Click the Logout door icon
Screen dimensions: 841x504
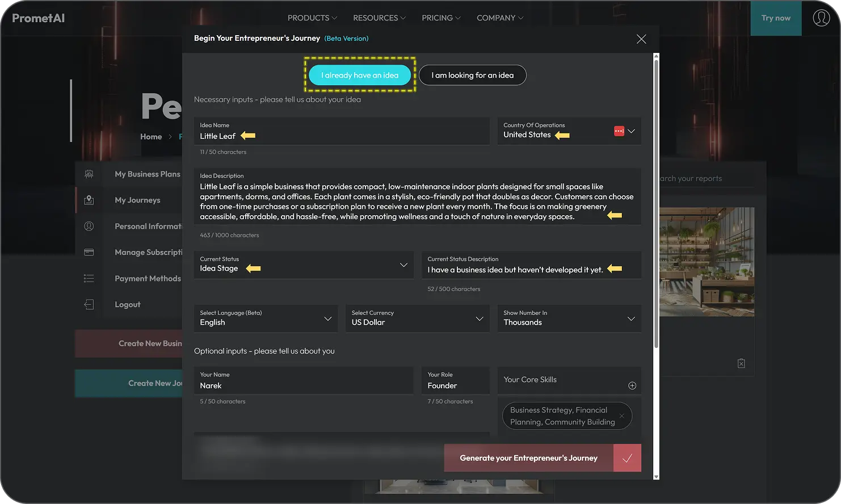(89, 305)
